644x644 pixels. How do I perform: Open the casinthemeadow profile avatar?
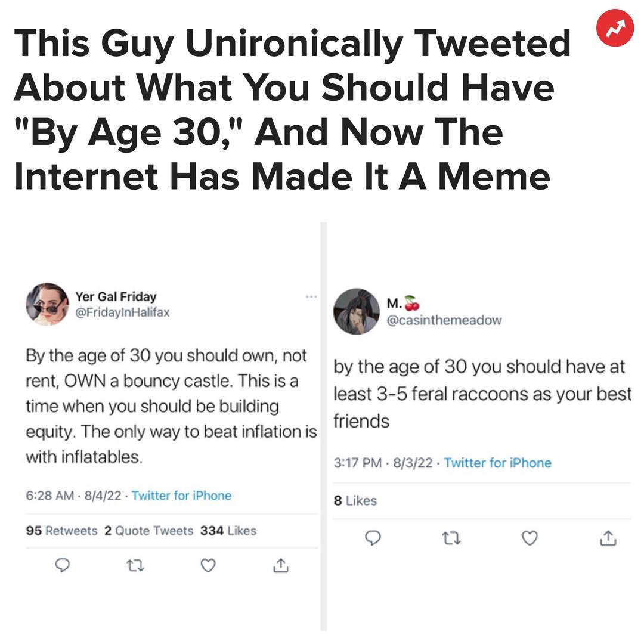(356, 311)
